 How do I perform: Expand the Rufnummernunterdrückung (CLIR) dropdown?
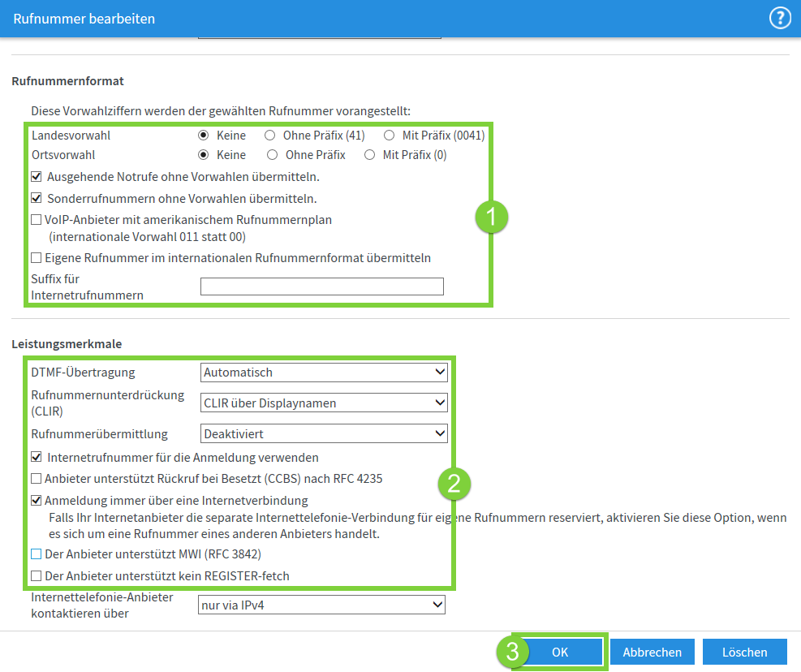pos(324,403)
